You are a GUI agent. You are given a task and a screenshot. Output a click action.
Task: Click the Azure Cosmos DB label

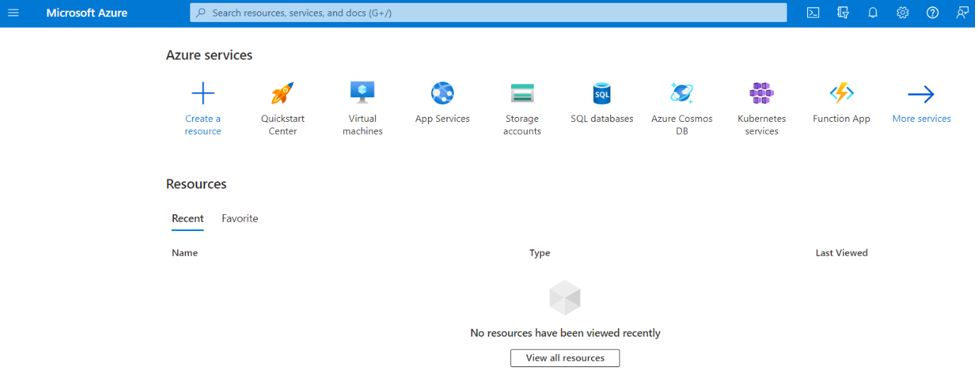pyautogui.click(x=682, y=125)
